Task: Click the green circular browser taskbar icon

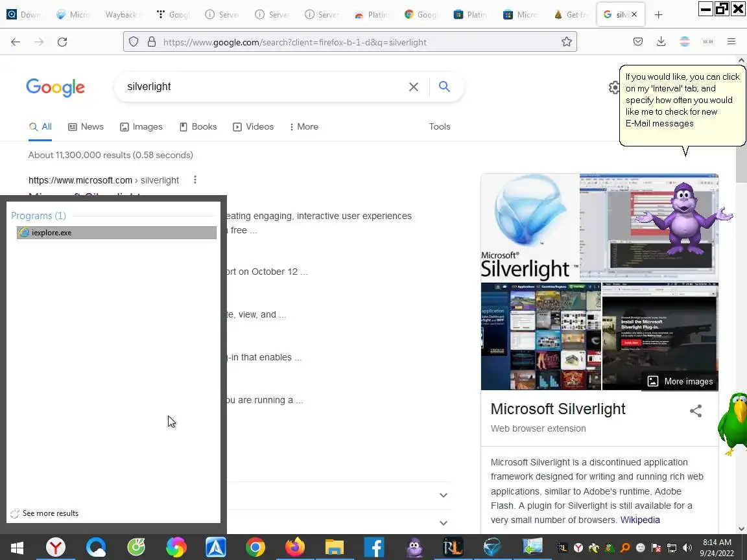Action: (x=136, y=547)
